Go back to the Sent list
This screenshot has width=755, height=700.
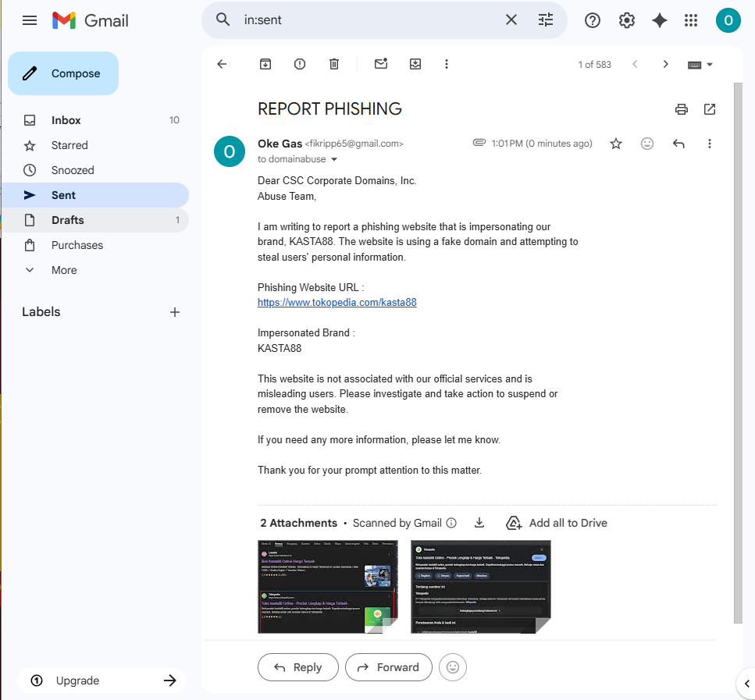[222, 64]
